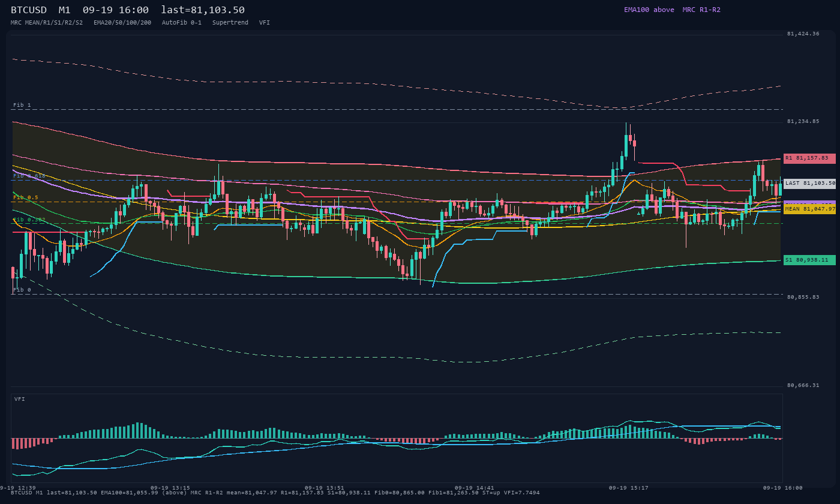Click Fib0=80,865.00 in the status line

click(x=400, y=493)
